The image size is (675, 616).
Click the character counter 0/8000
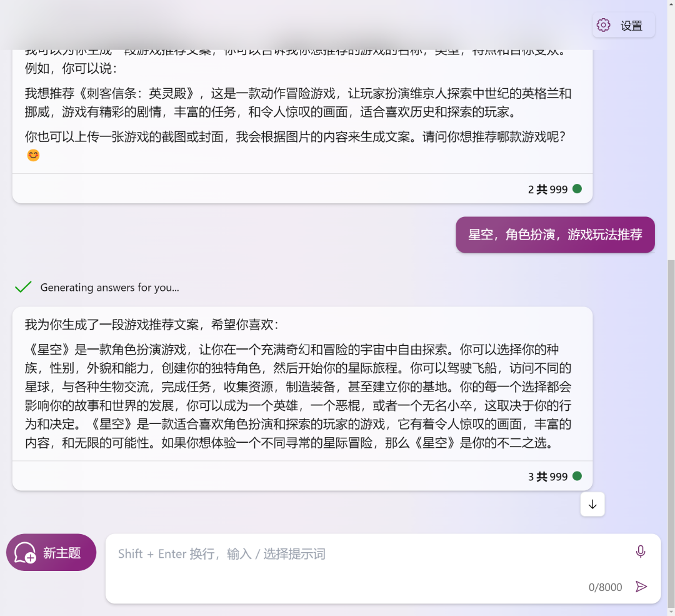[x=605, y=587]
